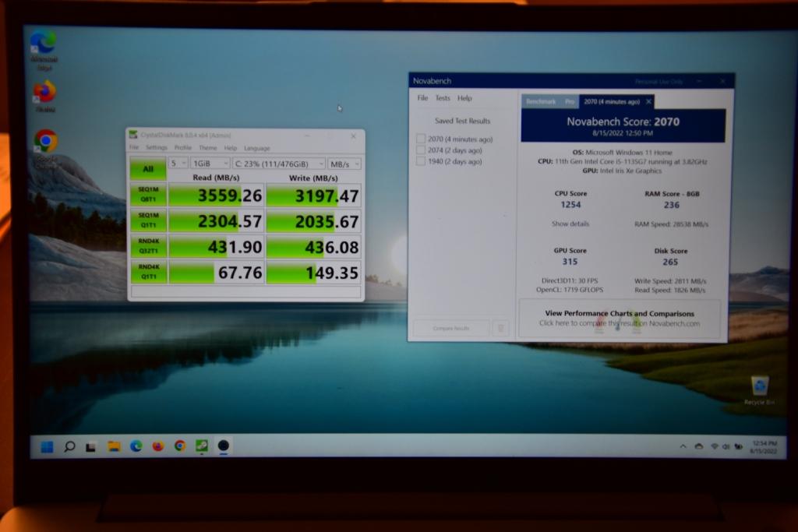Click Show details under CPU Score

coord(570,224)
